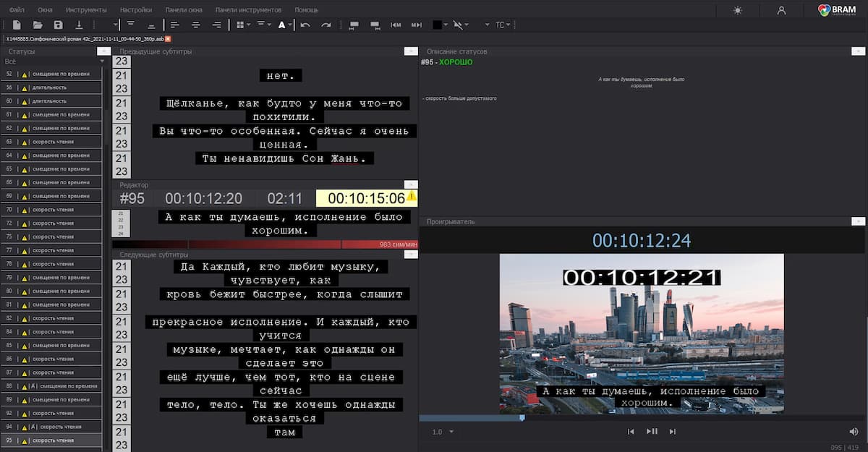Click the video preview frame

coord(642,333)
